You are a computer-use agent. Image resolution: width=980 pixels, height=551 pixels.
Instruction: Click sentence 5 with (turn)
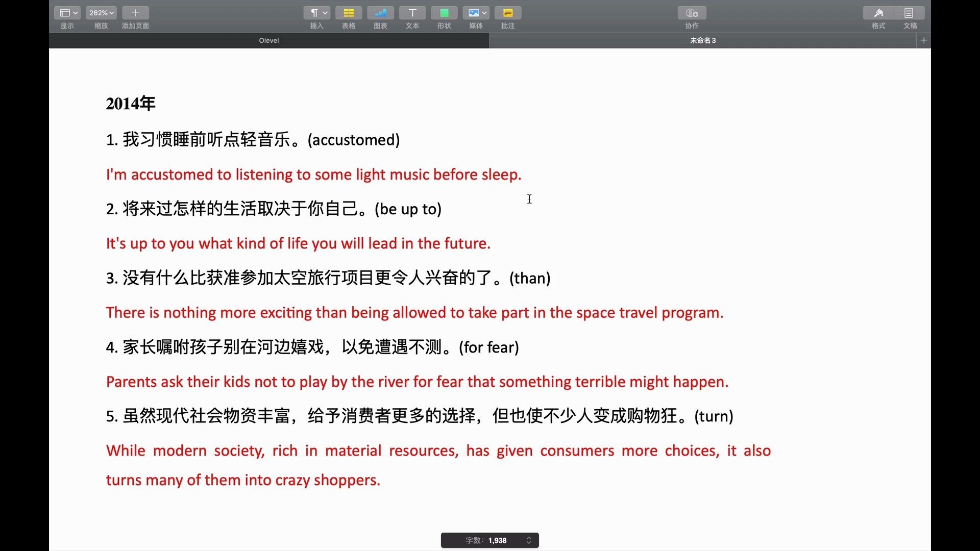pos(420,416)
